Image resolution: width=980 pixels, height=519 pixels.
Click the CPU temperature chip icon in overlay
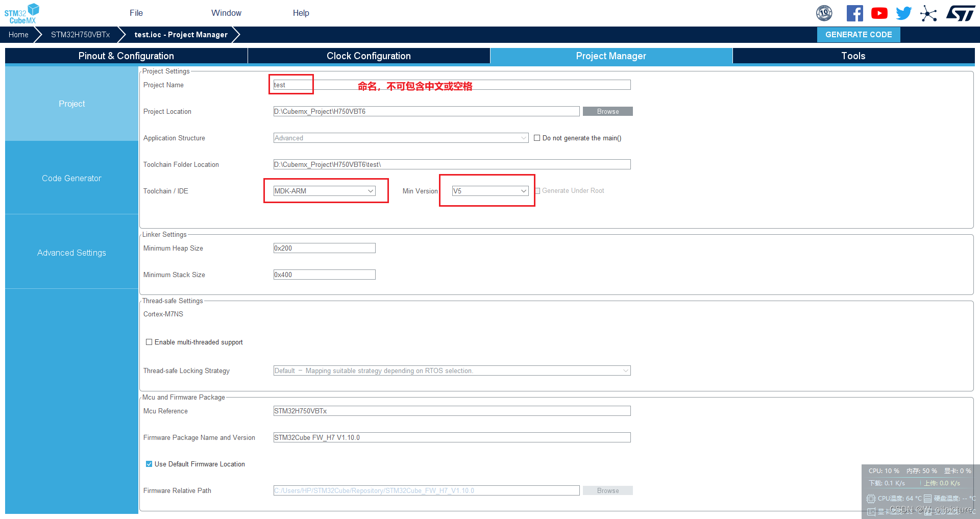[871, 499]
